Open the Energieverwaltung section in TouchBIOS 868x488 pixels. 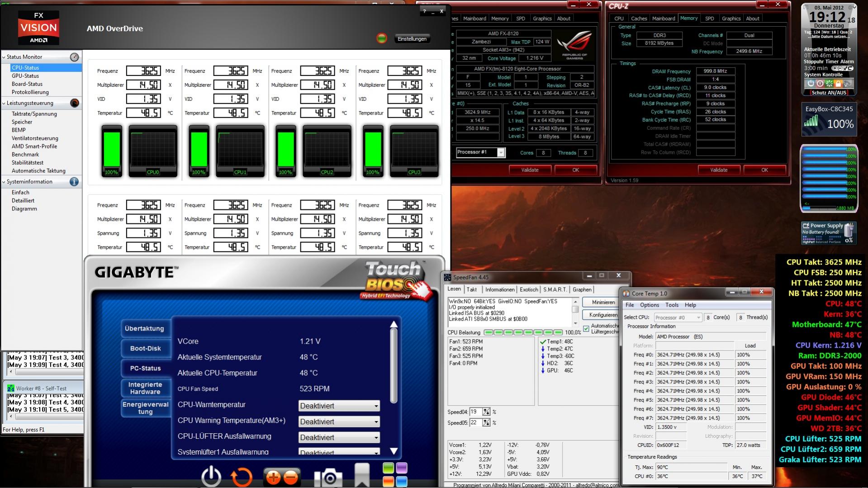point(145,408)
